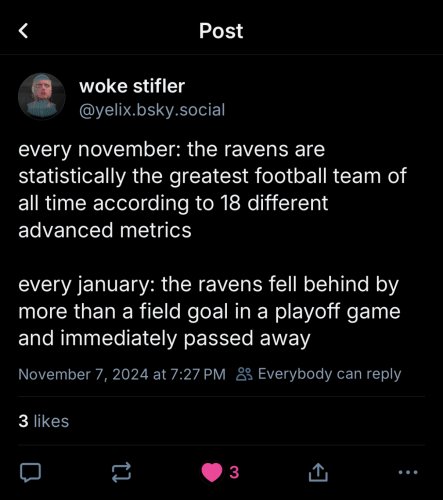
Task: Select the 'every november' opening line
Action: tap(171, 149)
